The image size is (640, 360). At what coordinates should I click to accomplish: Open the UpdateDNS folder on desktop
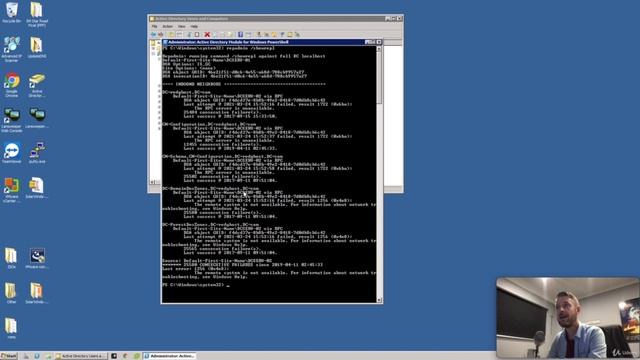click(37, 47)
